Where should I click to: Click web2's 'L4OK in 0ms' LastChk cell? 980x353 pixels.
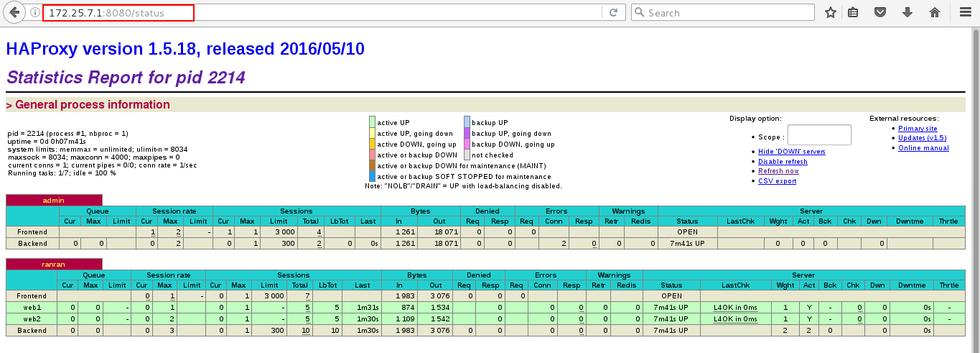[x=735, y=318]
